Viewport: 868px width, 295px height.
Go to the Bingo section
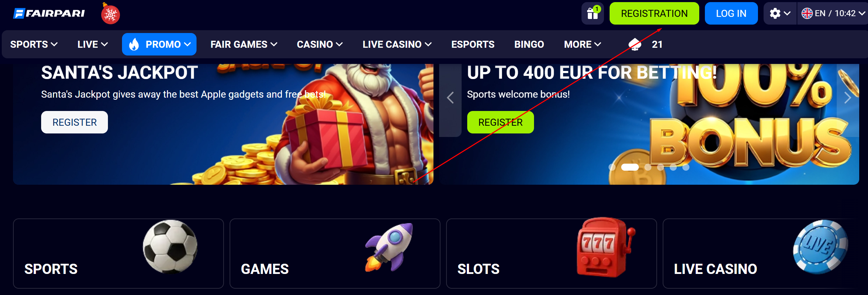529,44
